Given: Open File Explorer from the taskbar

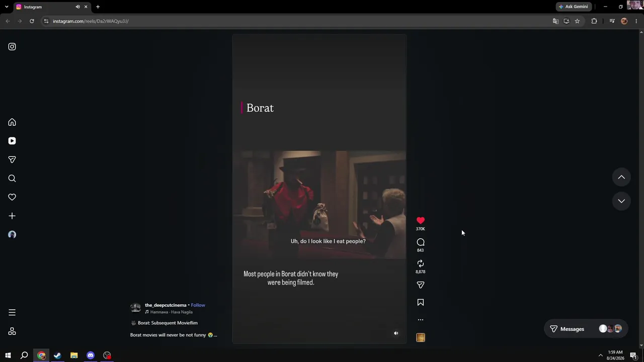Looking at the screenshot, I should coord(74,355).
